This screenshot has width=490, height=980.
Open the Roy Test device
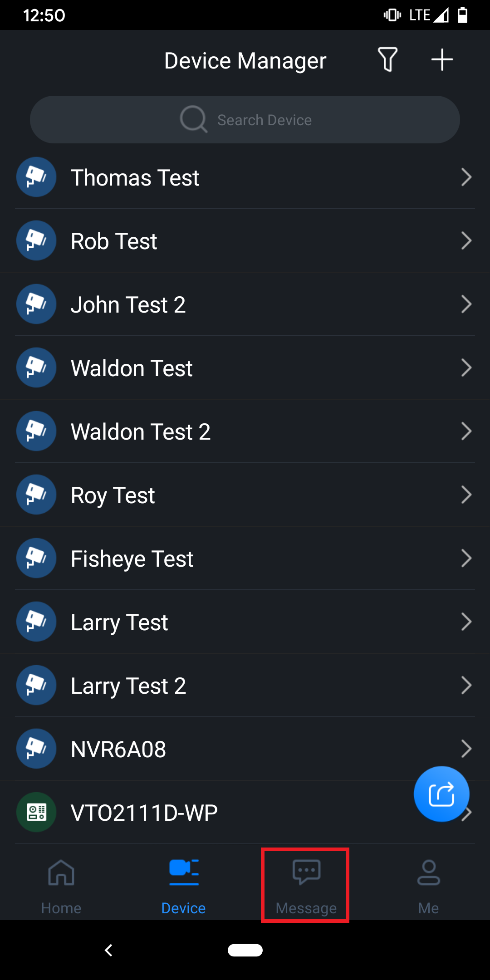113,495
